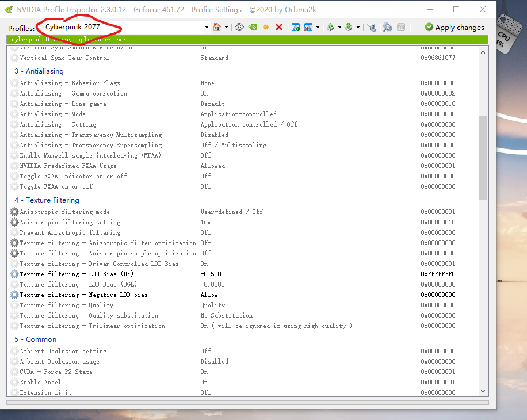The width and height of the screenshot is (527, 420).
Task: Click gear icon of Enable Ansel row
Action: pyautogui.click(x=14, y=383)
